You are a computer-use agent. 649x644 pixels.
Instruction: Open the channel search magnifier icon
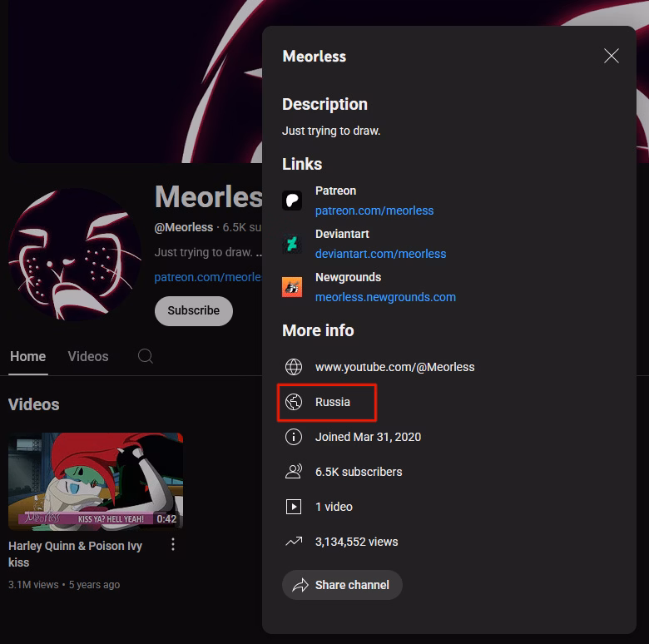146,356
